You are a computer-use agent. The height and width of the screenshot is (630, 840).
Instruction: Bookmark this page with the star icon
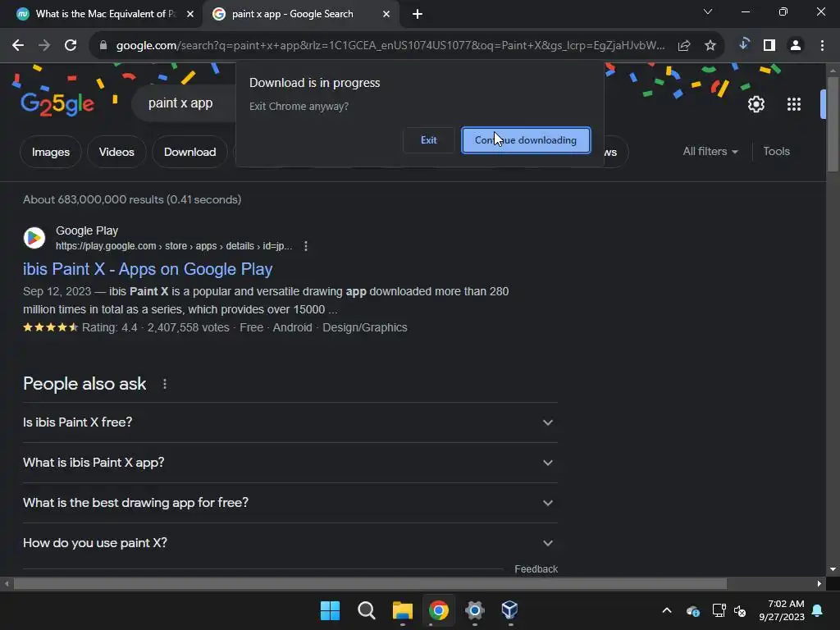[x=710, y=46]
